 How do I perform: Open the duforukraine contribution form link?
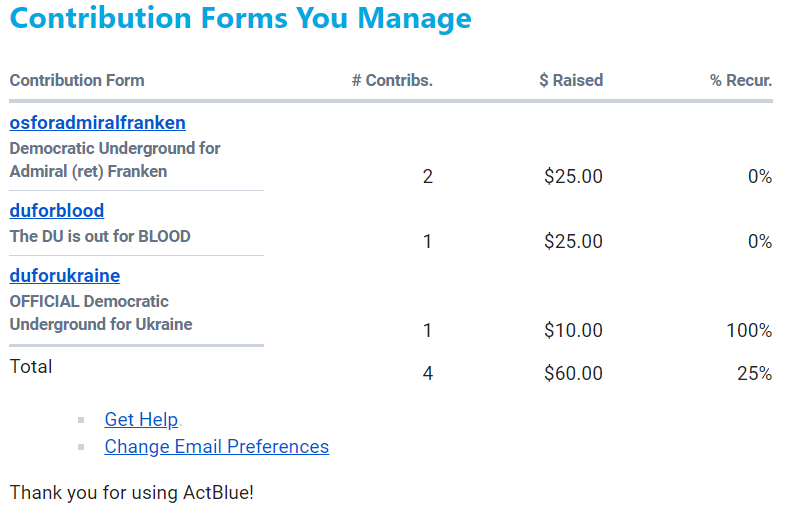pos(65,276)
